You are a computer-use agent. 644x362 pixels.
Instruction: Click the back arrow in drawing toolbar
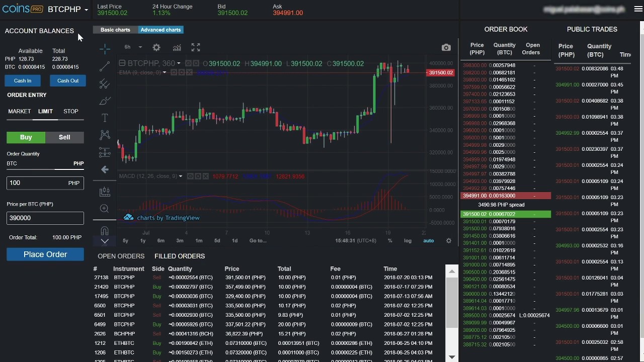105,169
